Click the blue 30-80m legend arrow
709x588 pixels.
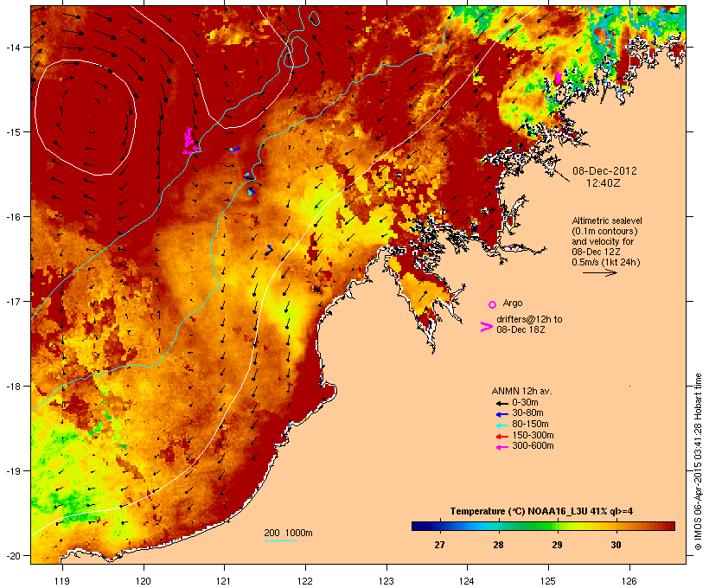point(501,414)
